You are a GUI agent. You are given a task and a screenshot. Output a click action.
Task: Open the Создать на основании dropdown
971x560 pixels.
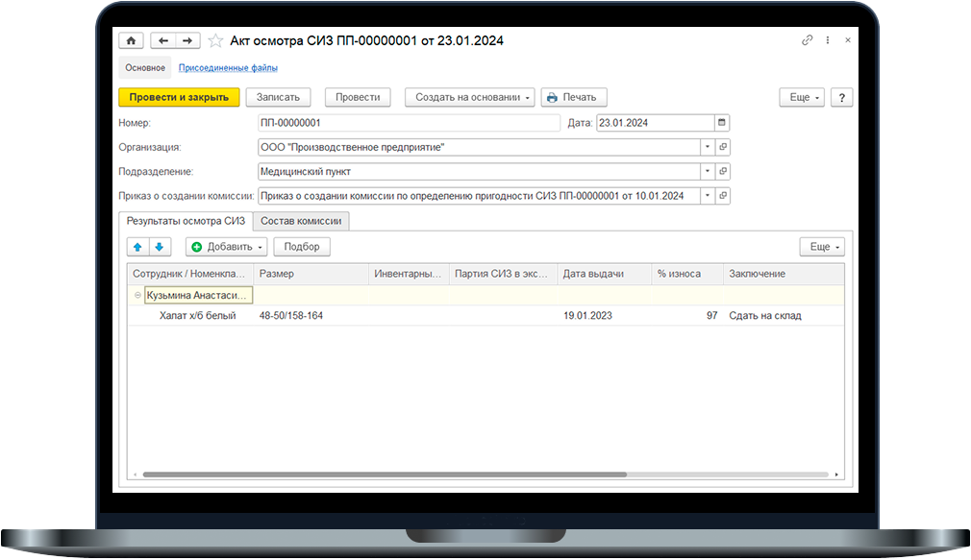(470, 97)
